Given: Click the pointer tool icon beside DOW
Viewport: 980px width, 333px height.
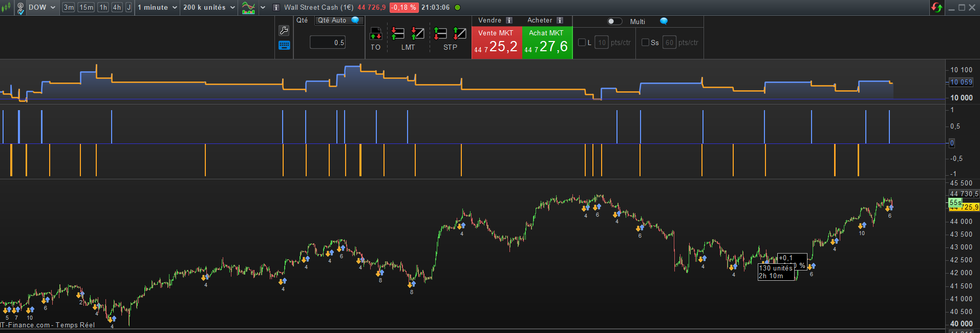Looking at the screenshot, I should [x=20, y=8].
